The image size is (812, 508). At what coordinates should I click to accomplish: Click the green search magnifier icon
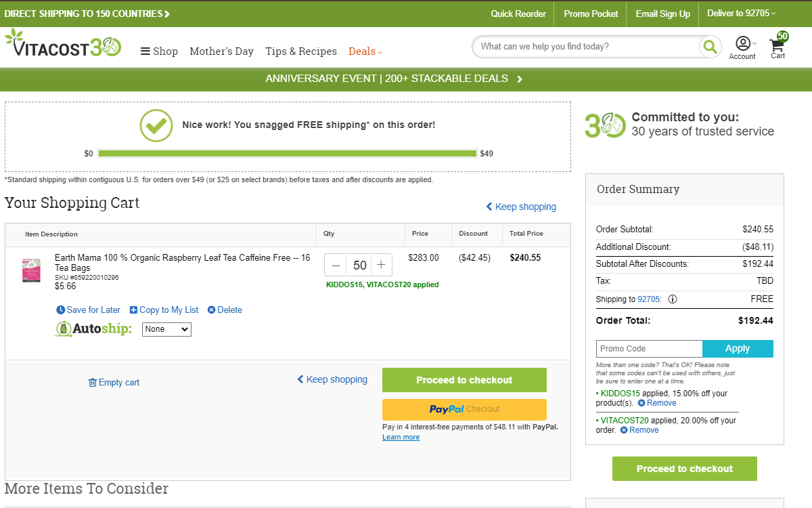point(710,47)
